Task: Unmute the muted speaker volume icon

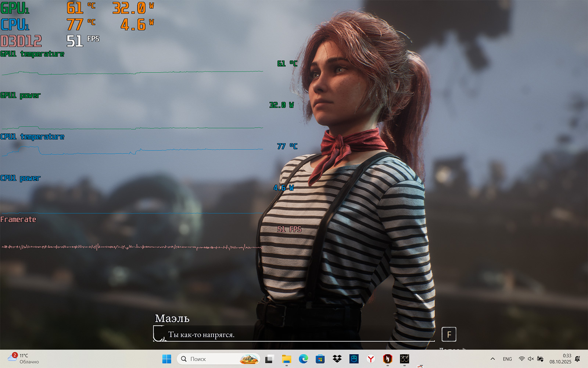Action: [531, 359]
